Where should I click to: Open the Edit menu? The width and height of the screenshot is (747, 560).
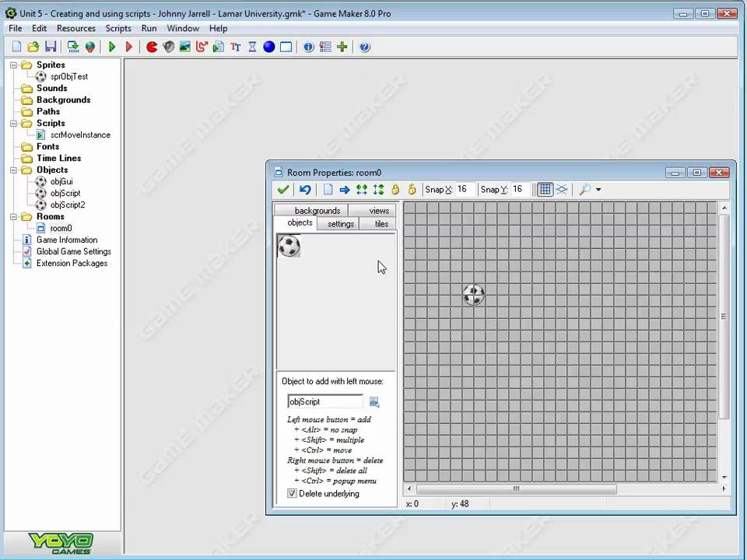(39, 28)
